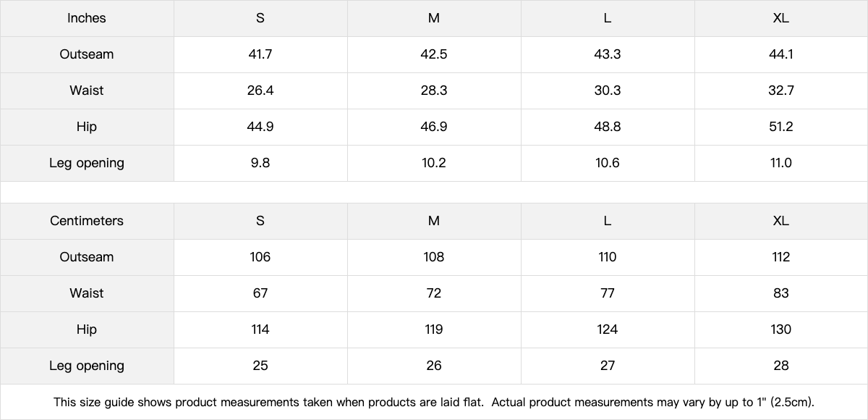Select the Hip row label in the Inches table
868x420 pixels.
(x=87, y=127)
